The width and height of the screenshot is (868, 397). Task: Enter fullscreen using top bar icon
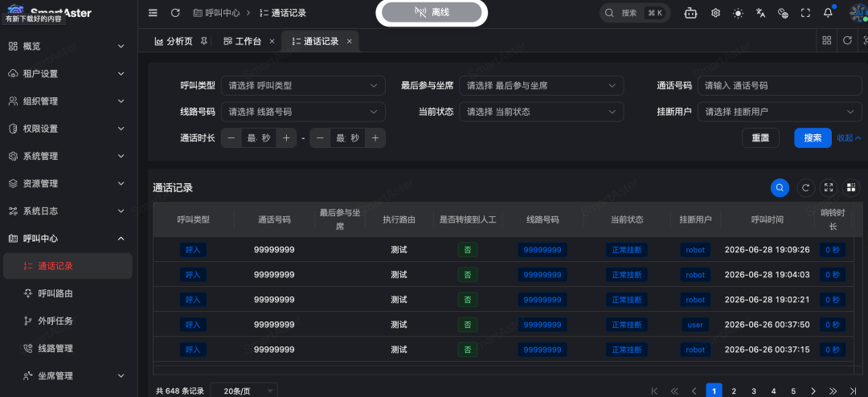click(805, 13)
